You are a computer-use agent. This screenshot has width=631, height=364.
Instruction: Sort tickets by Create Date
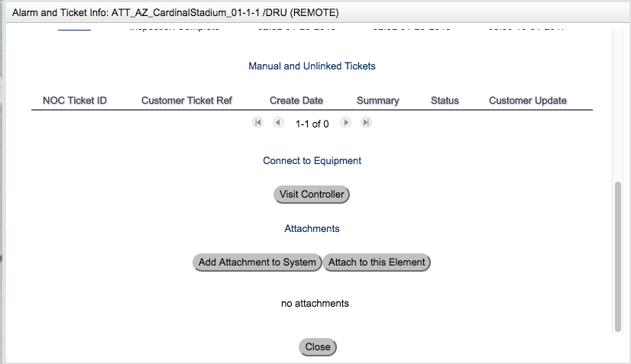coord(296,101)
